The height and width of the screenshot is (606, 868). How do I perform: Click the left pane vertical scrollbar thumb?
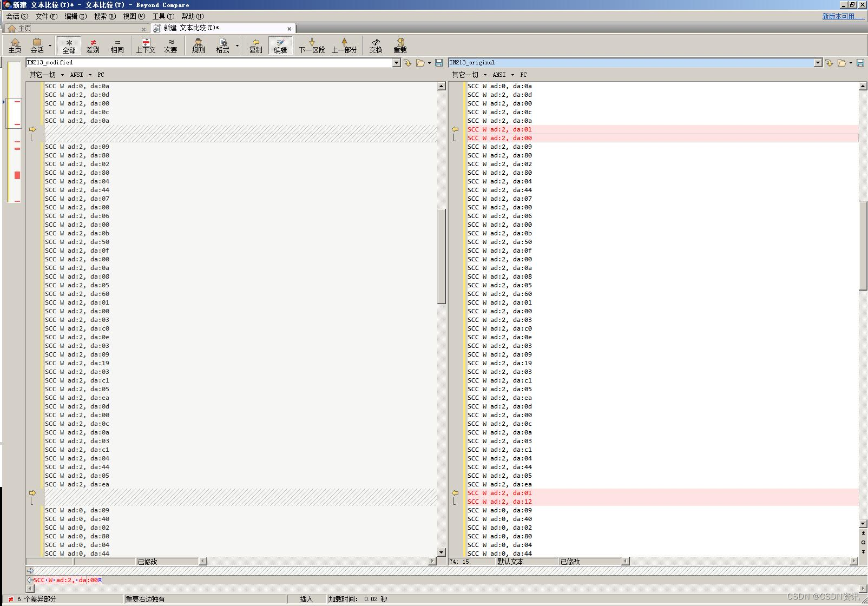tap(442, 256)
